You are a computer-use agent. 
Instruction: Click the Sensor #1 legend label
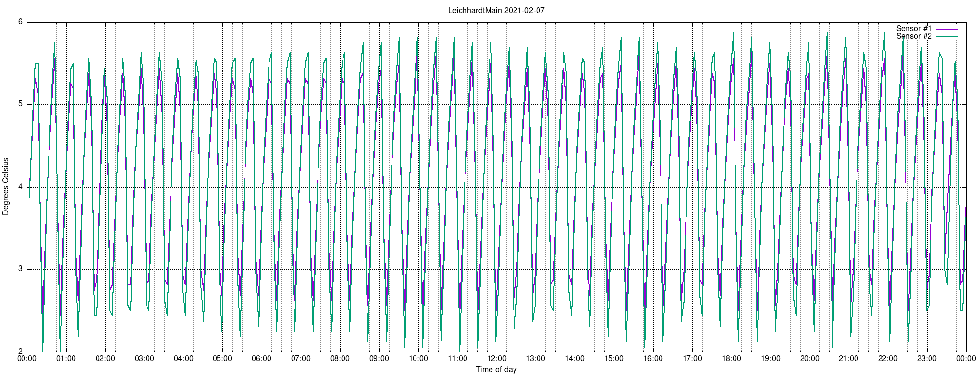pos(914,29)
